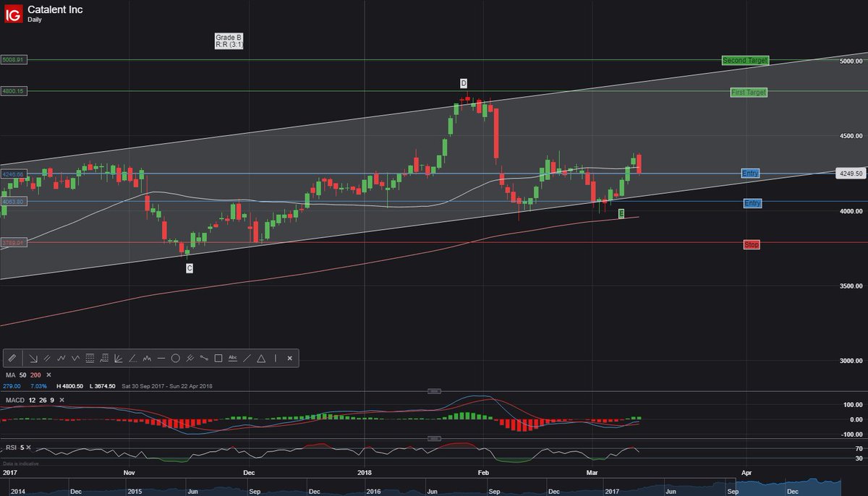Click the 5000.00 price axis label
Screen dimensions: 868x496
pos(851,61)
